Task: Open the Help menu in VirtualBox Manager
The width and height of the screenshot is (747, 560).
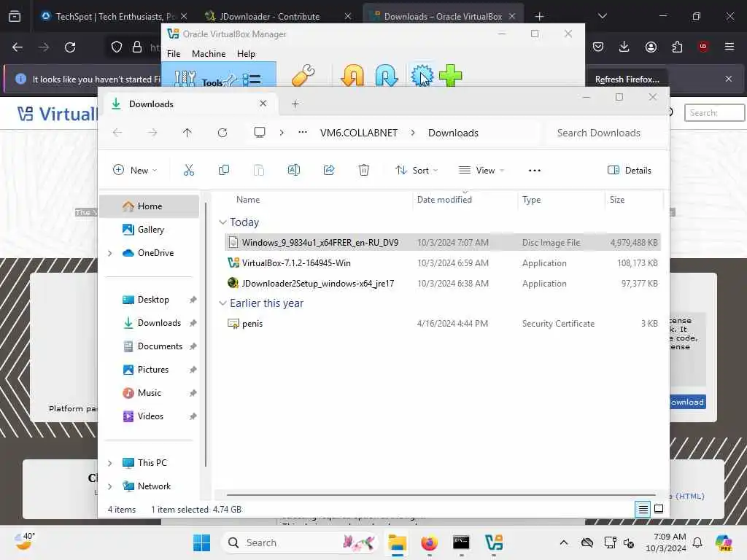Action: pyautogui.click(x=246, y=54)
